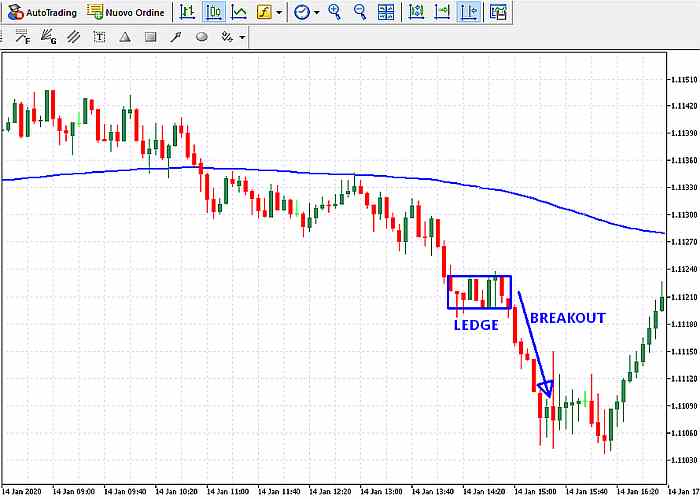Expand the periods clock dropdown arrow
Screen dimensions: 700x499
coord(317,12)
